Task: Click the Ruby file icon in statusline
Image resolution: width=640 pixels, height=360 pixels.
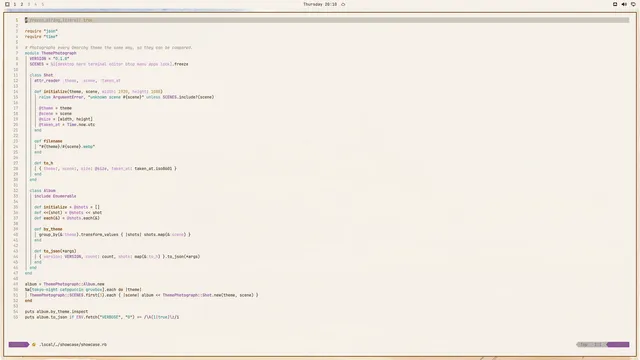Action: (34, 344)
